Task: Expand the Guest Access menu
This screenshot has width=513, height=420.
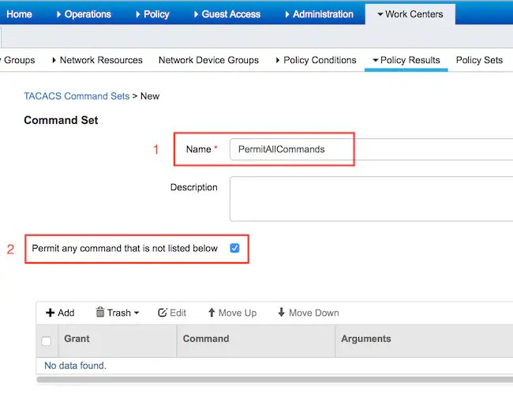Action: tap(227, 14)
